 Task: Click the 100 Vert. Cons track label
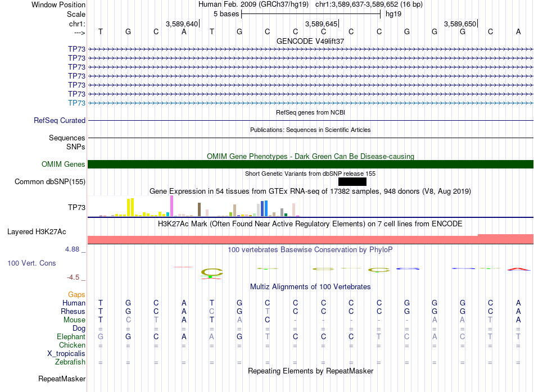coord(31,263)
